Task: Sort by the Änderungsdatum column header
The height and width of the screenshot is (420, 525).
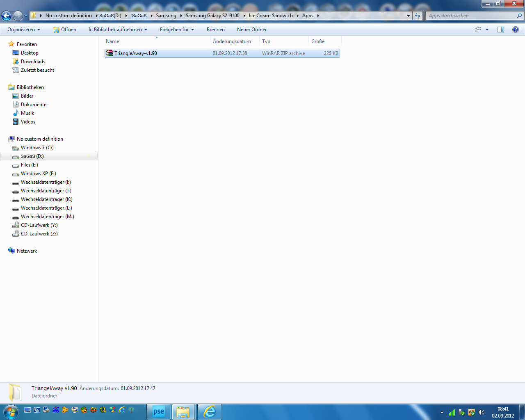Action: pyautogui.click(x=235, y=41)
